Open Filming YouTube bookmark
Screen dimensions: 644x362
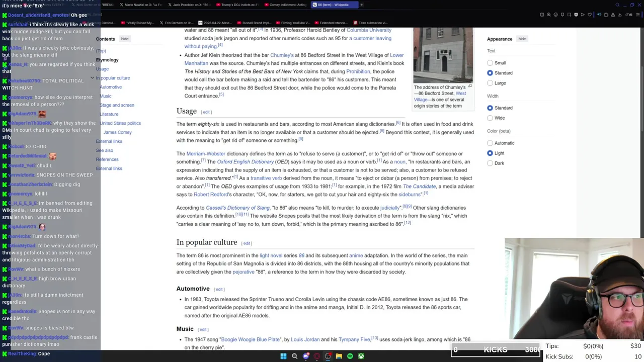pos(292,23)
